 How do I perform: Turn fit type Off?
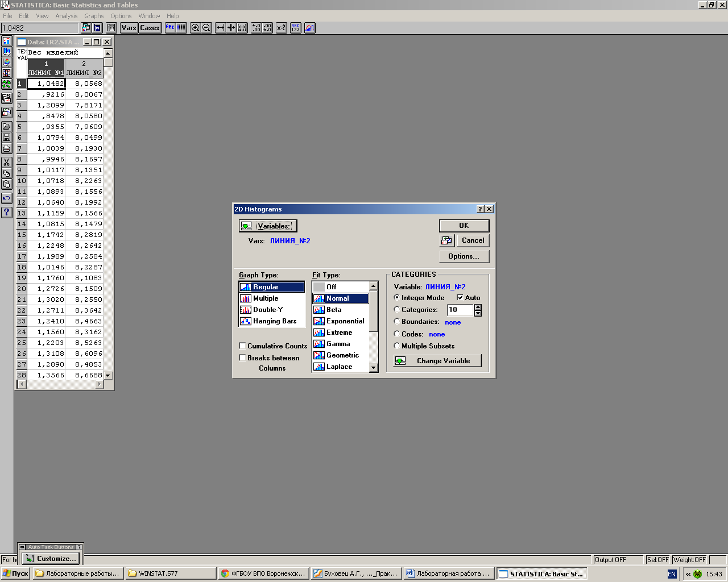[341, 287]
